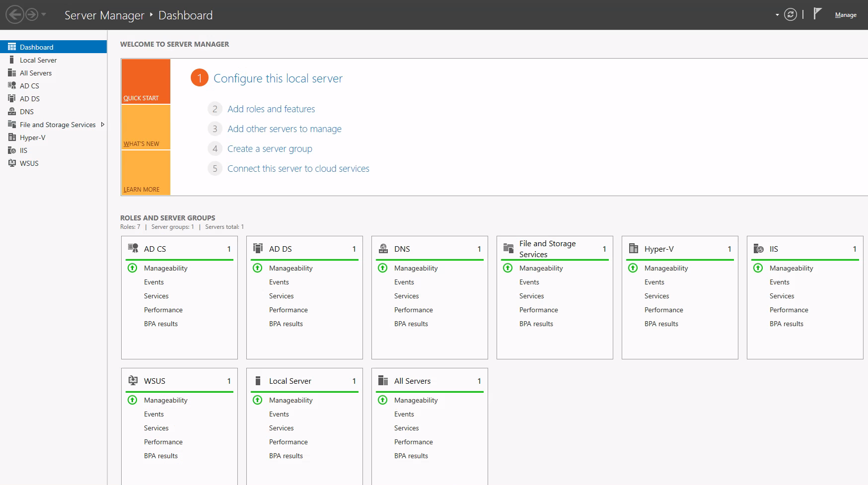
Task: Click File and Storage Services sidebar icon
Action: coord(12,124)
